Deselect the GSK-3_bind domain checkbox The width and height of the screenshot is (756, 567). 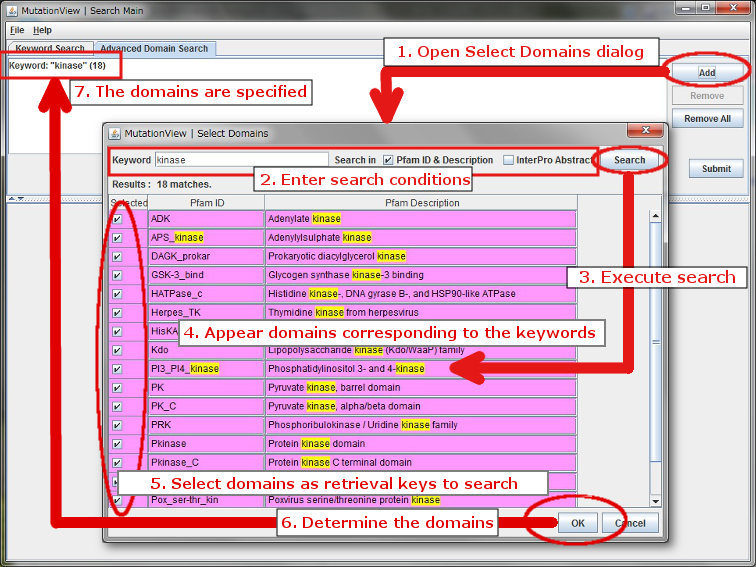[x=117, y=275]
